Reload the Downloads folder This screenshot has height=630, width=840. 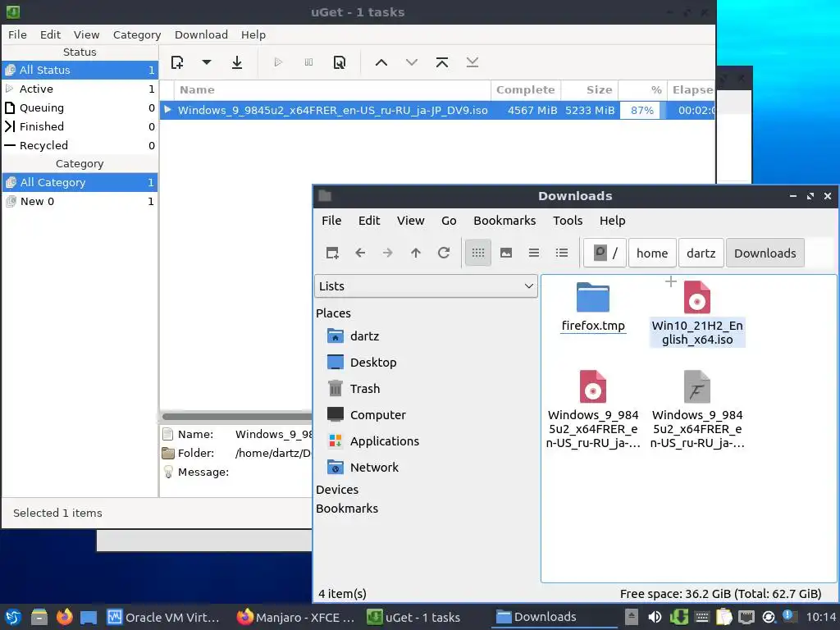point(444,253)
